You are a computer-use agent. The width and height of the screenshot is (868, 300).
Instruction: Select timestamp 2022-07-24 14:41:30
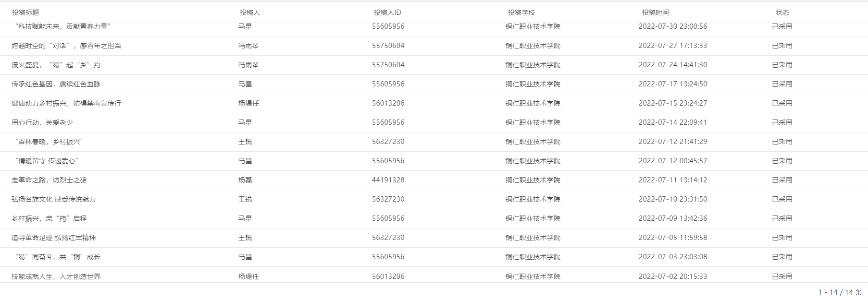click(673, 65)
